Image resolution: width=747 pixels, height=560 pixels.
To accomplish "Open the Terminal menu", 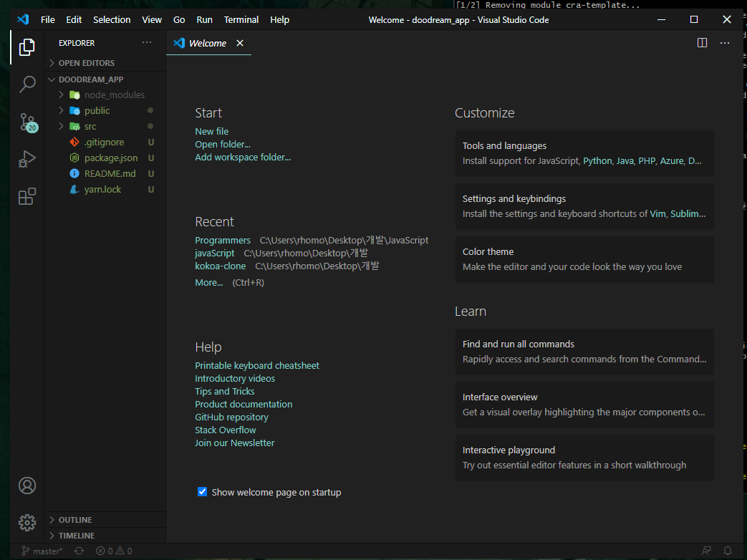I will coord(241,19).
